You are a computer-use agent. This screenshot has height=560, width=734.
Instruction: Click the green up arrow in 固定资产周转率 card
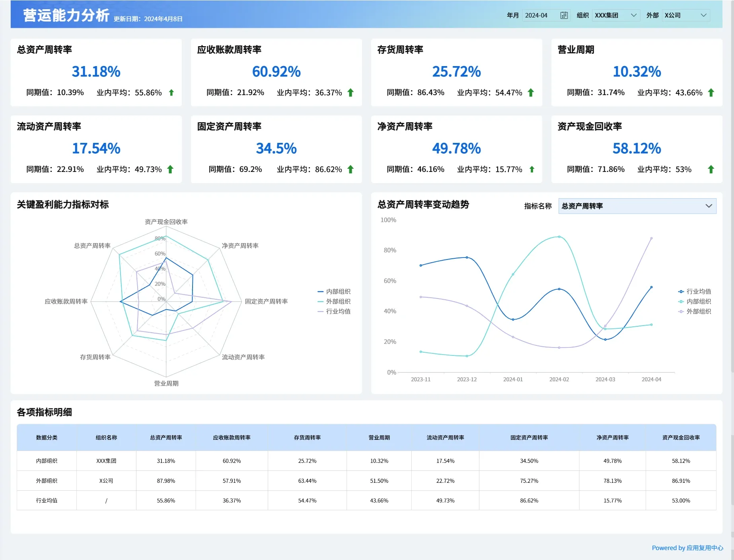coord(350,170)
